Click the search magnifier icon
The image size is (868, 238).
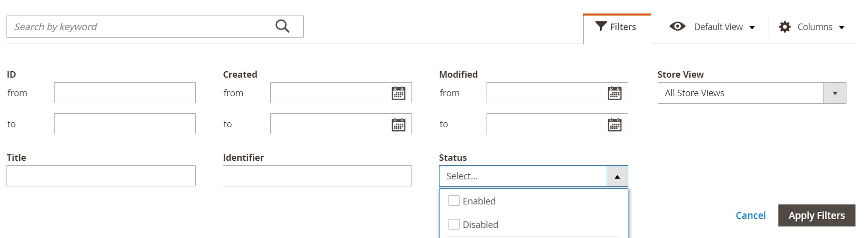282,27
